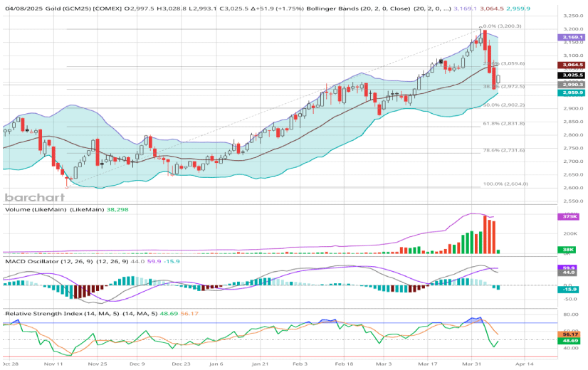588x370 pixels.
Task: Click the green 48.69 RSI tag
Action: click(x=571, y=341)
